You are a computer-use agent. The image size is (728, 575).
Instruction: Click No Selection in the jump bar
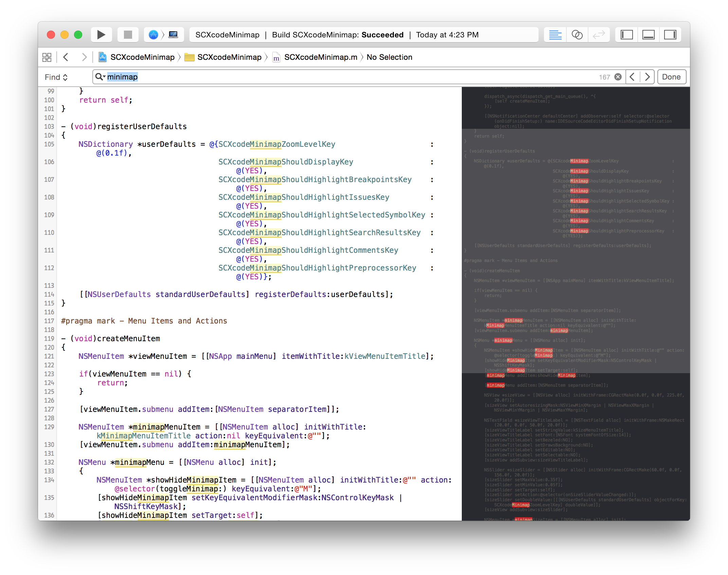pos(389,57)
